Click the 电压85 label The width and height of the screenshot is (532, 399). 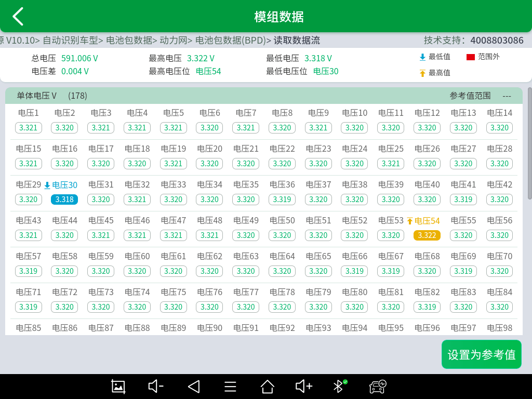pyautogui.click(x=29, y=328)
